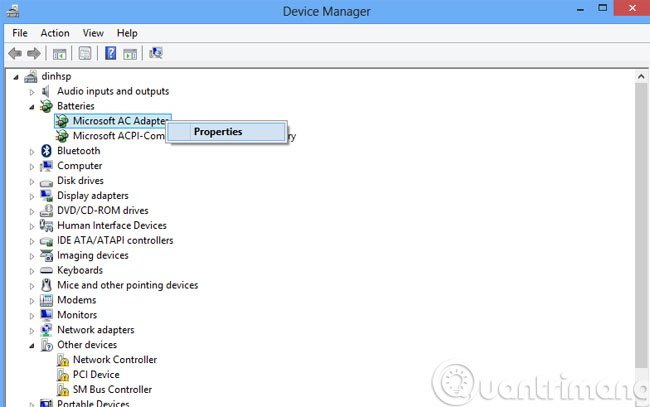Select the PCI Device entry
Image resolution: width=650 pixels, height=407 pixels.
[x=96, y=375]
